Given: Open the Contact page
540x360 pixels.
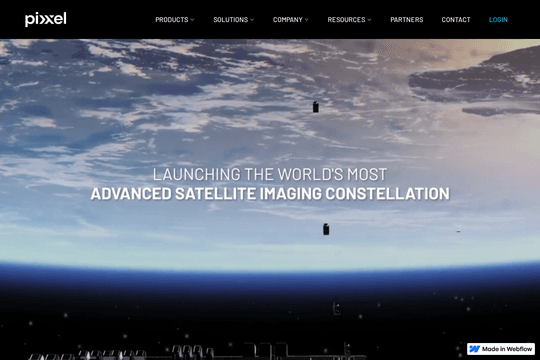Looking at the screenshot, I should click(456, 20).
